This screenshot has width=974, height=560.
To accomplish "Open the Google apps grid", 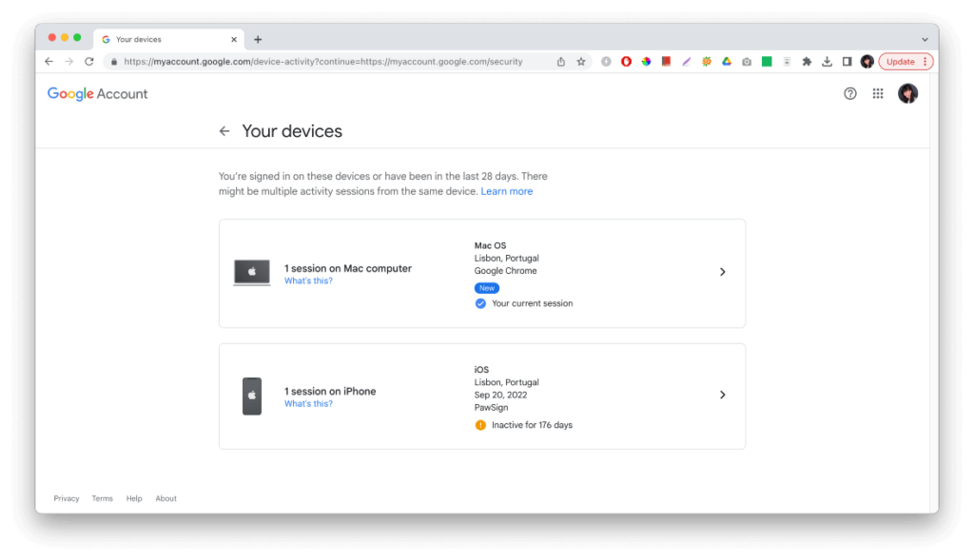I will tap(878, 93).
